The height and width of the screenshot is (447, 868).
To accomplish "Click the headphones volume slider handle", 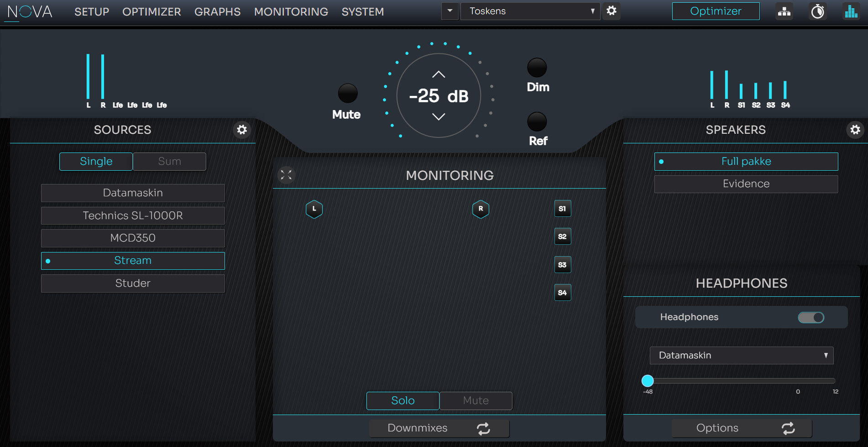I will [x=648, y=380].
